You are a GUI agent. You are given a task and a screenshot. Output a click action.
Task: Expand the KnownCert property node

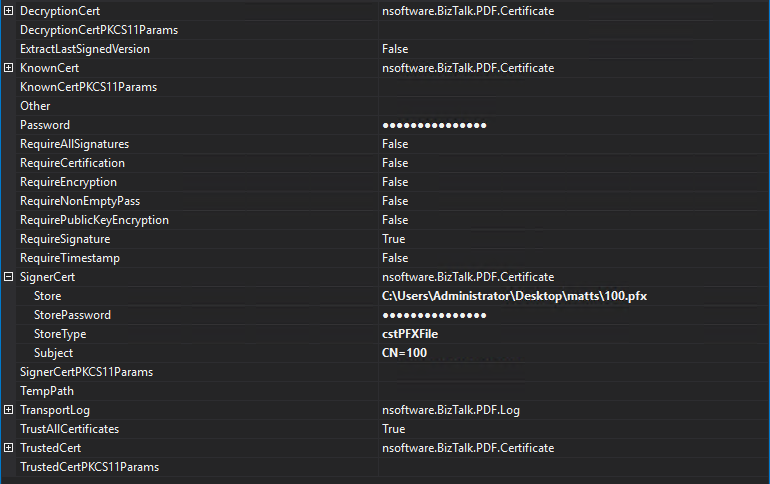(8, 68)
